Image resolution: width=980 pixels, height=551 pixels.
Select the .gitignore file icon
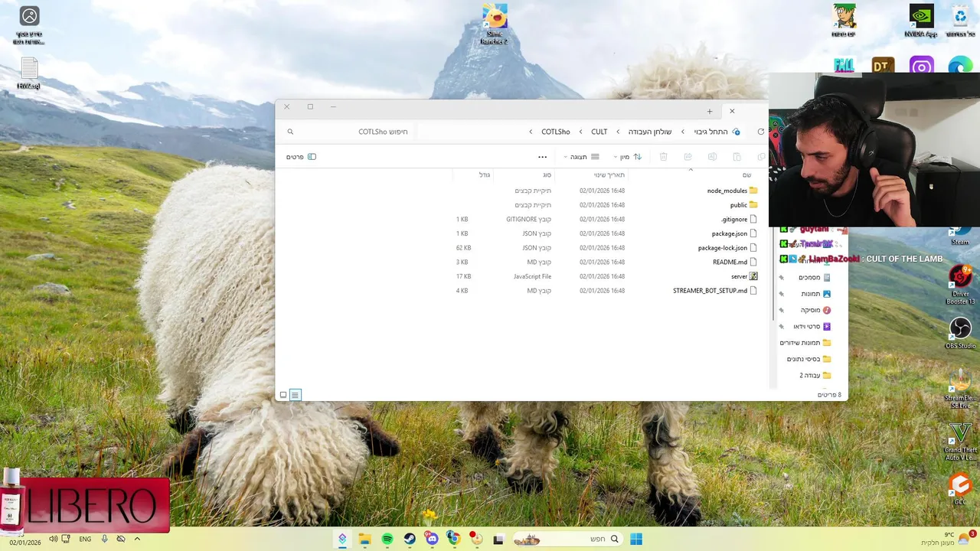pos(753,220)
